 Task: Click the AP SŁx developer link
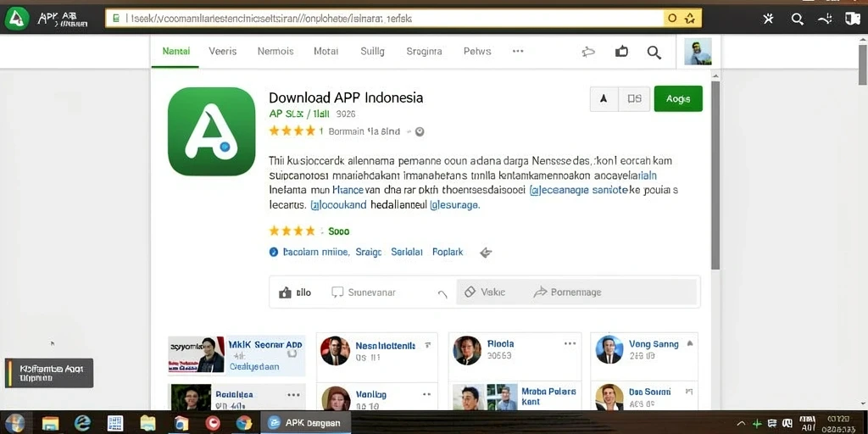pos(299,114)
